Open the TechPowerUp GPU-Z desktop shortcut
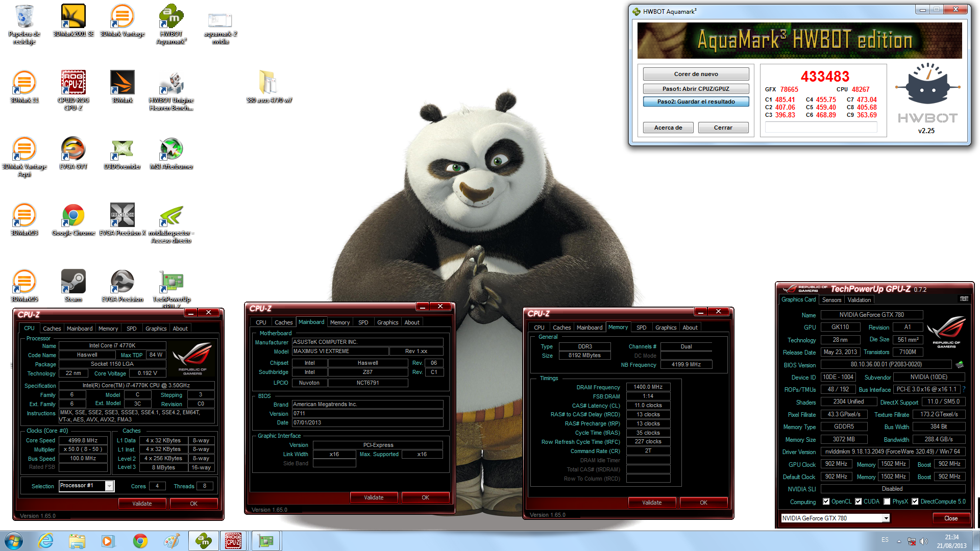980x551 pixels. pos(171,288)
